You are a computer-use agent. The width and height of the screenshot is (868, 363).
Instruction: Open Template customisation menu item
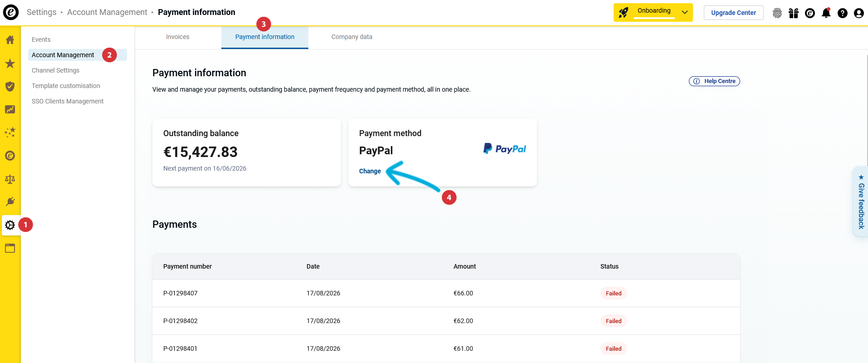pyautogui.click(x=66, y=86)
